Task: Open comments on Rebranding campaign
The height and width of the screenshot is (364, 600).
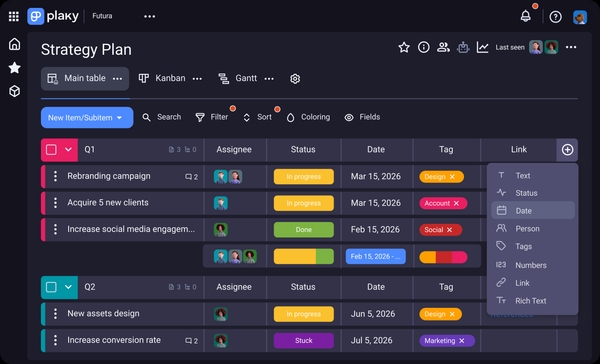Action: pos(191,177)
